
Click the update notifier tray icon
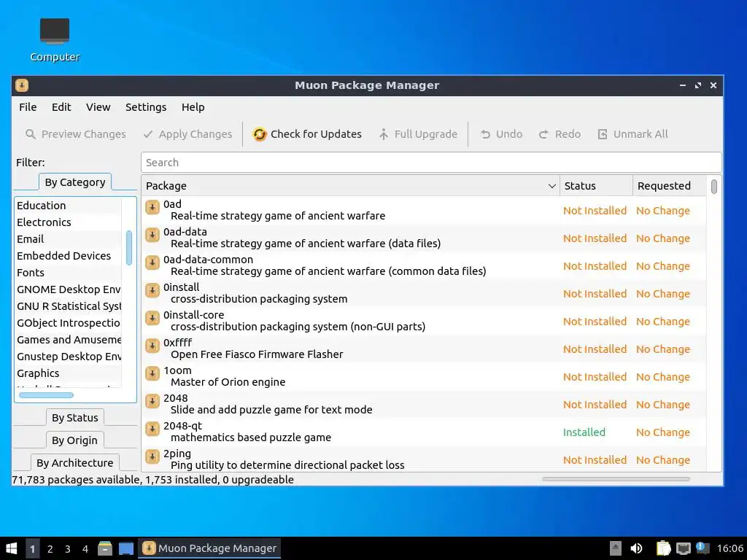click(x=703, y=548)
